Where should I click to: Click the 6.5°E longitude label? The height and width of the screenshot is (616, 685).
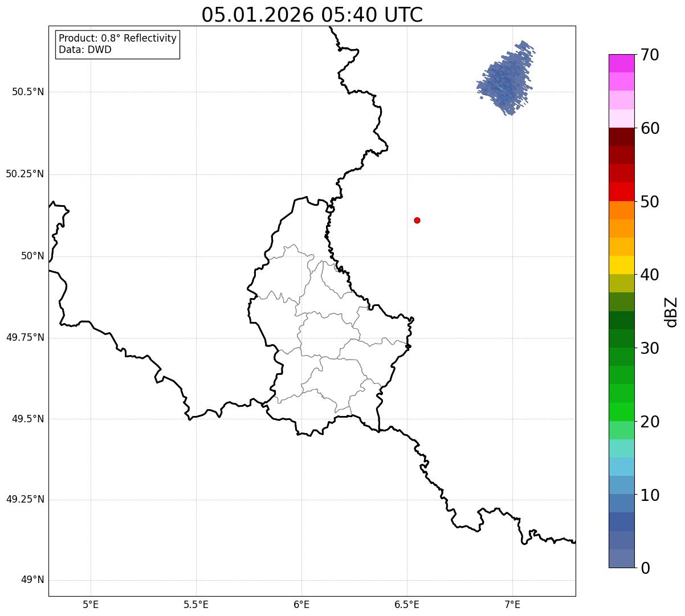click(x=407, y=604)
